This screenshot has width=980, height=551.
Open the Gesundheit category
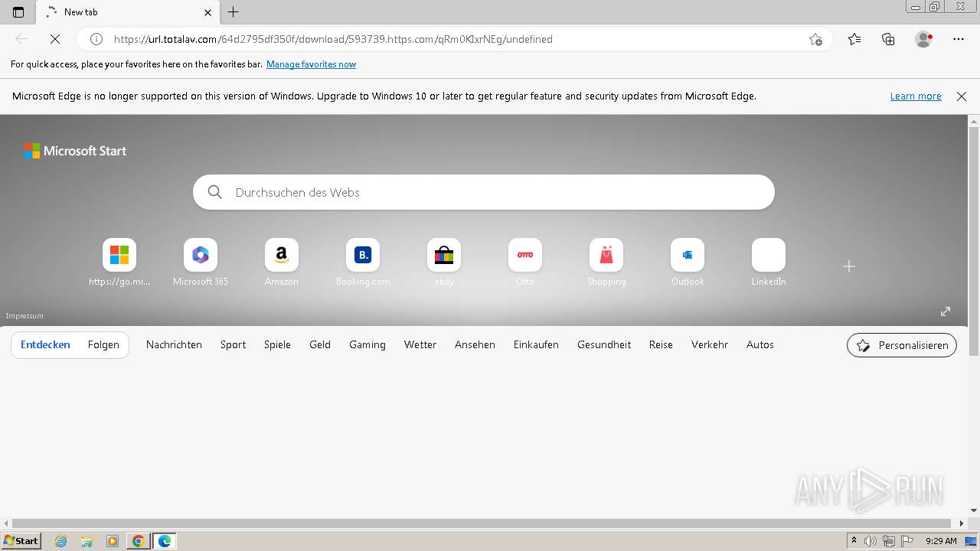(604, 345)
